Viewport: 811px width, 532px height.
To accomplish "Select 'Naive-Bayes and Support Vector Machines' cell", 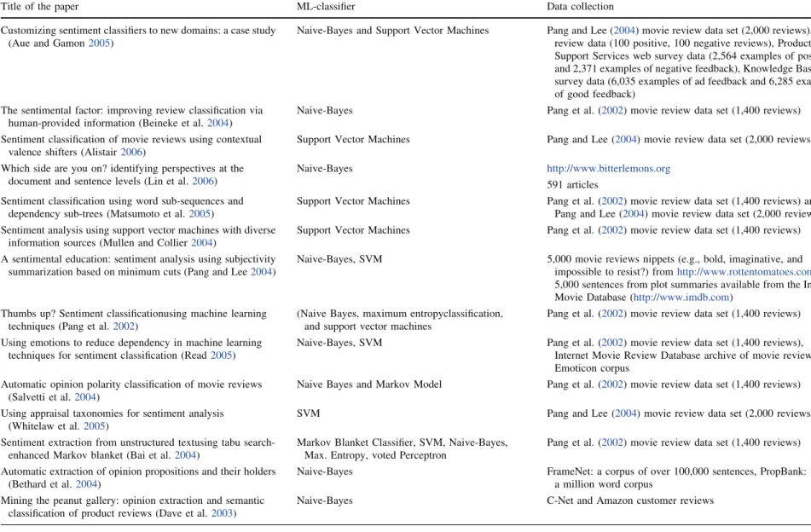I will [x=392, y=31].
